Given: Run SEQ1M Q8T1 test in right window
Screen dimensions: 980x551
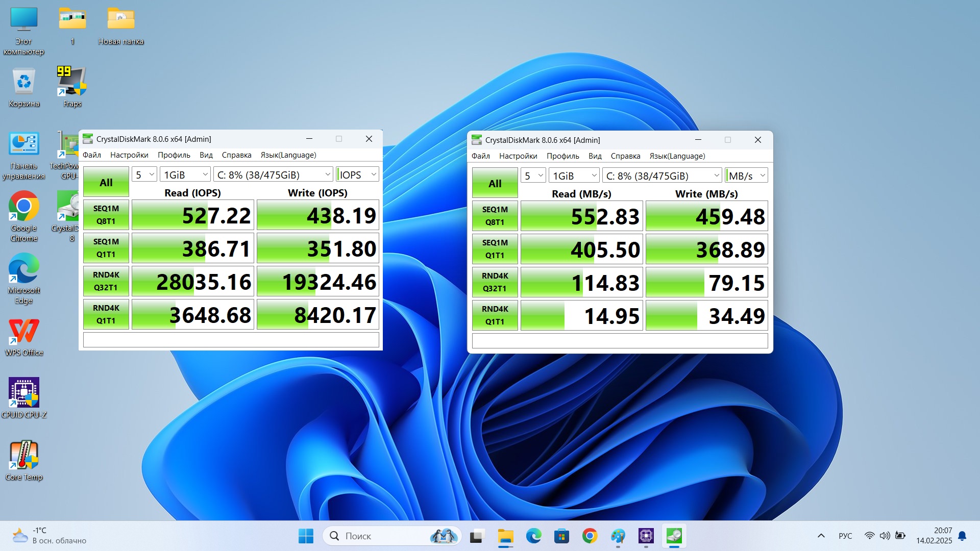Looking at the screenshot, I should tap(495, 216).
